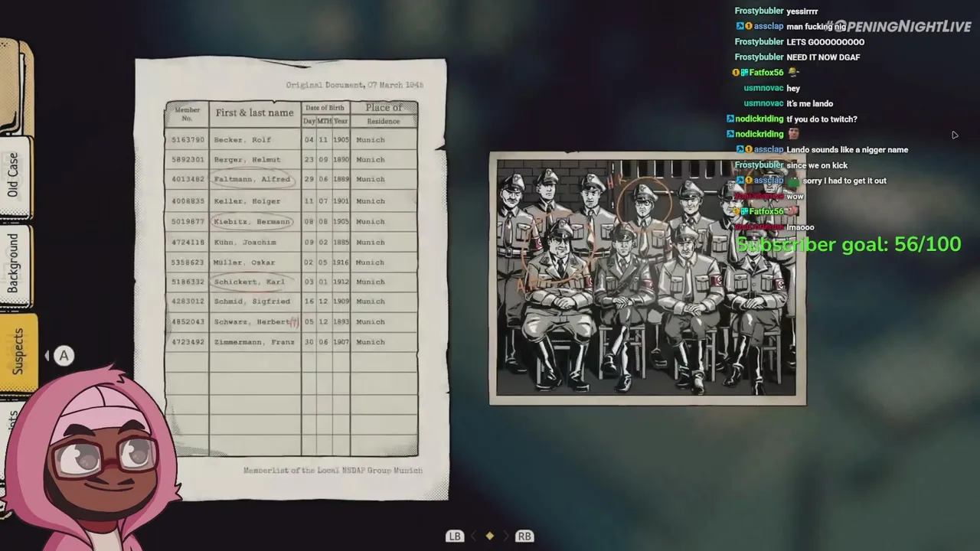Viewport: 980px width, 551px height.
Task: Click birth year 1916 in Müller row
Action: [340, 262]
